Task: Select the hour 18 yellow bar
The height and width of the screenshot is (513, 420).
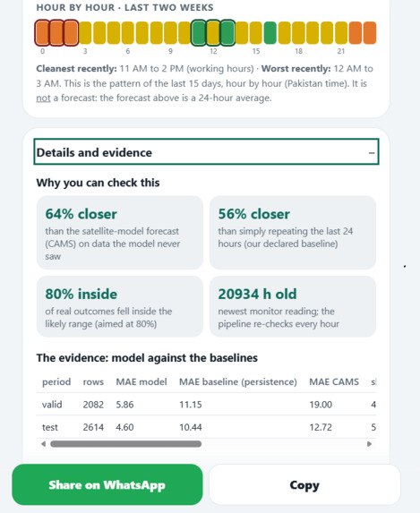Action: pos(298,33)
